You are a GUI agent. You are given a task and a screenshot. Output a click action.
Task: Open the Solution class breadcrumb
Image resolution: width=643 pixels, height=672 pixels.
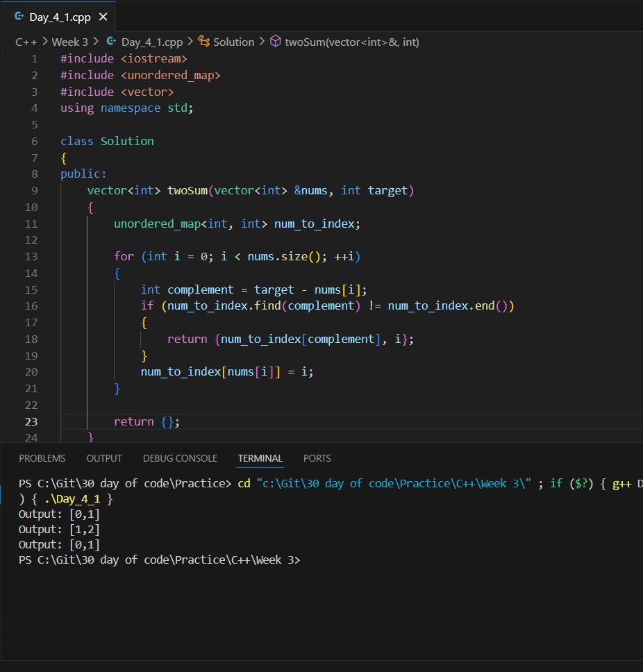click(233, 42)
